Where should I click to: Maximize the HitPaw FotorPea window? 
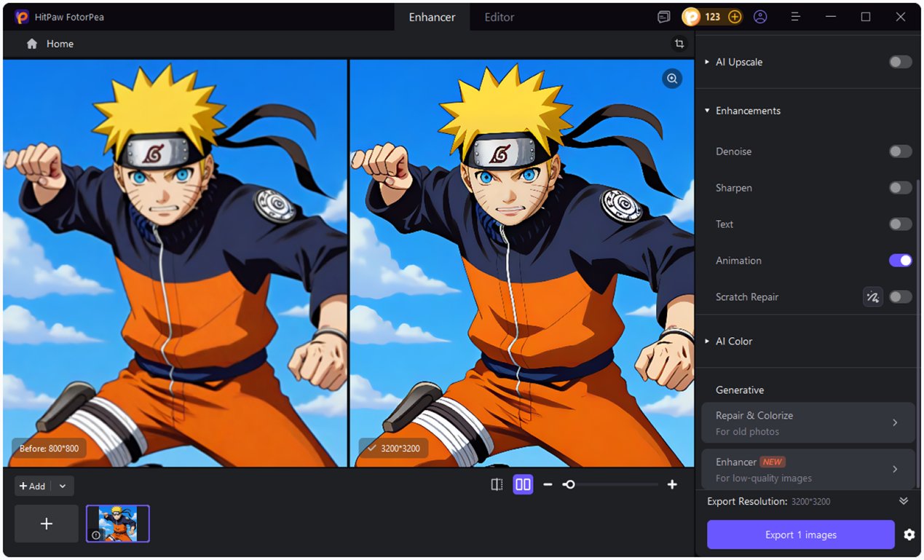[866, 17]
